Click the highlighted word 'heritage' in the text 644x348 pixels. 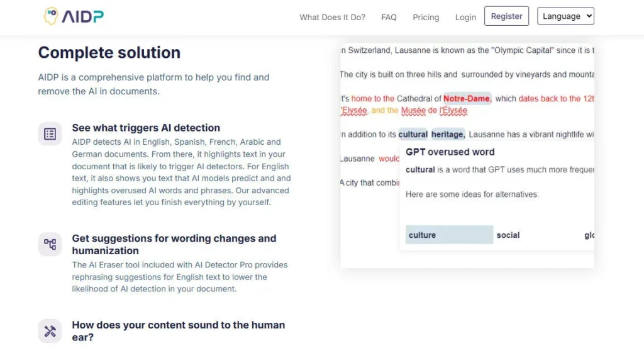pyautogui.click(x=448, y=134)
